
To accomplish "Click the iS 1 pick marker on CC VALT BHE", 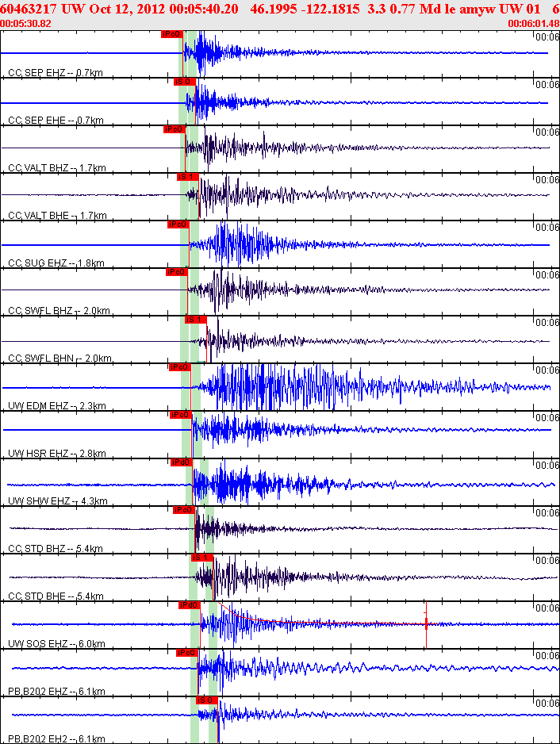I will (x=187, y=177).
